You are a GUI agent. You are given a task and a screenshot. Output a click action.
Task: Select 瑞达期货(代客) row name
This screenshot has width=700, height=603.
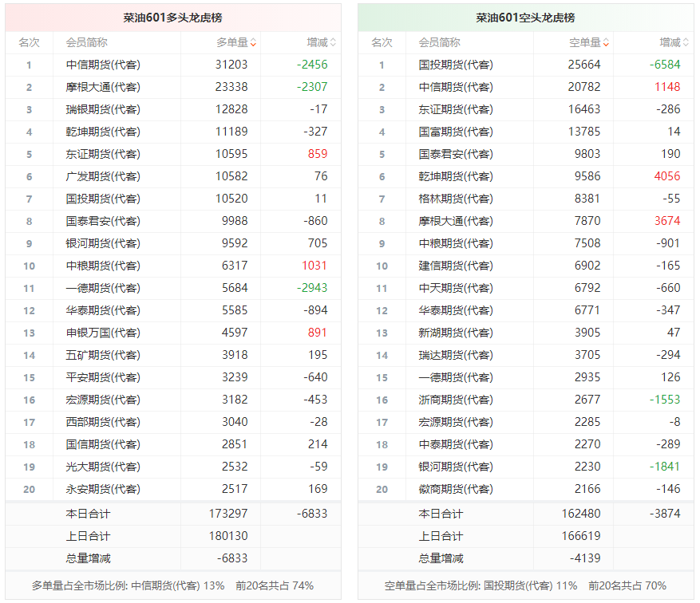coord(456,355)
